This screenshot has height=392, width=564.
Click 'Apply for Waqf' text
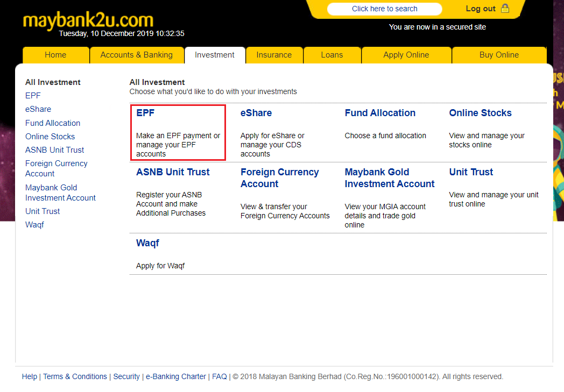click(x=160, y=266)
